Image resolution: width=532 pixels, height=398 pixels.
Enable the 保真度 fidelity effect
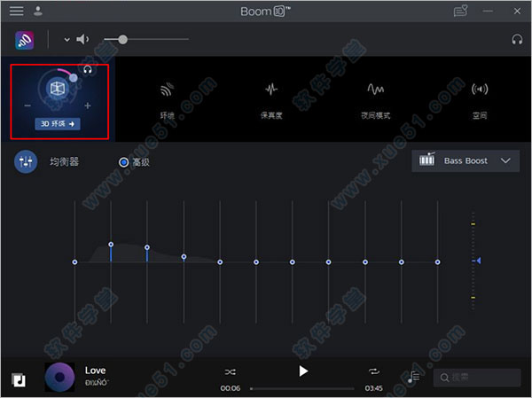pos(271,100)
